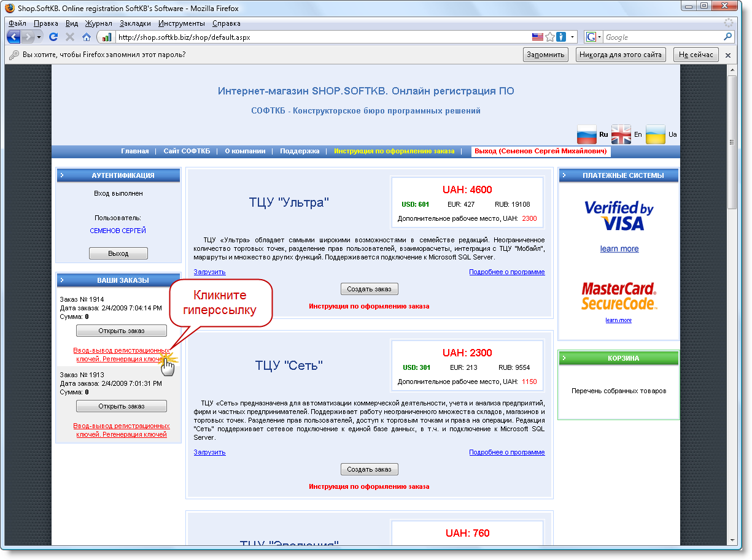
Task: Click the US flag icon in address bar
Action: [538, 37]
